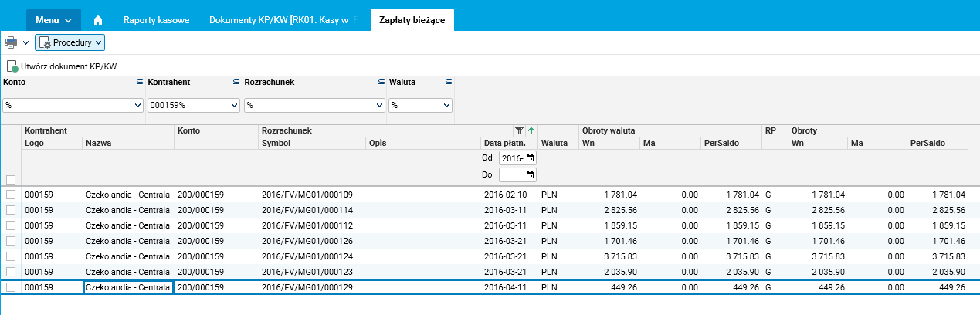This screenshot has width=980, height=315.
Task: Click the green sort ascending arrow
Action: point(531,131)
